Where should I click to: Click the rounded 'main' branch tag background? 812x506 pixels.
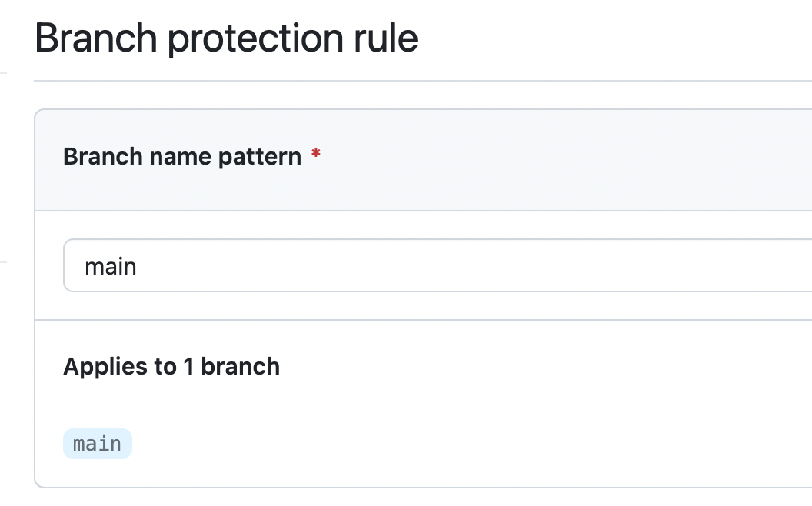97,443
